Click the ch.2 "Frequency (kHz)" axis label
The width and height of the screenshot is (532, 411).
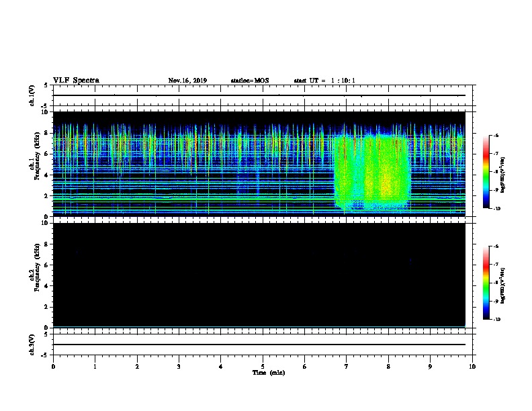pyautogui.click(x=36, y=267)
